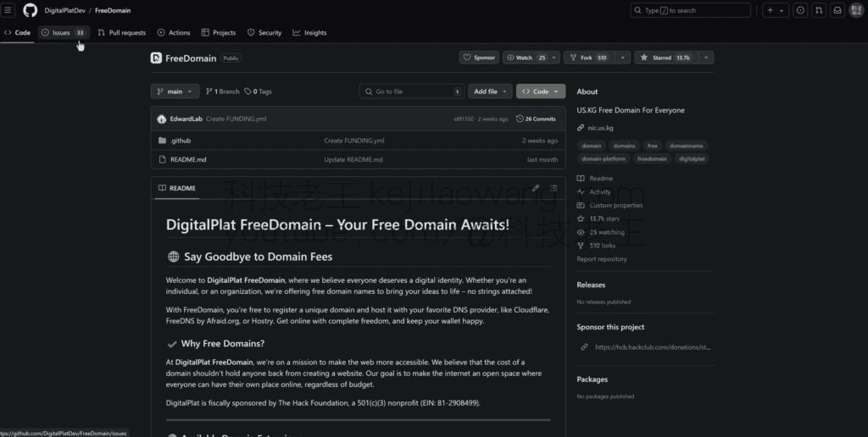Image resolution: width=868 pixels, height=437 pixels.
Task: Expand the Watch dropdown caret
Action: (554, 58)
